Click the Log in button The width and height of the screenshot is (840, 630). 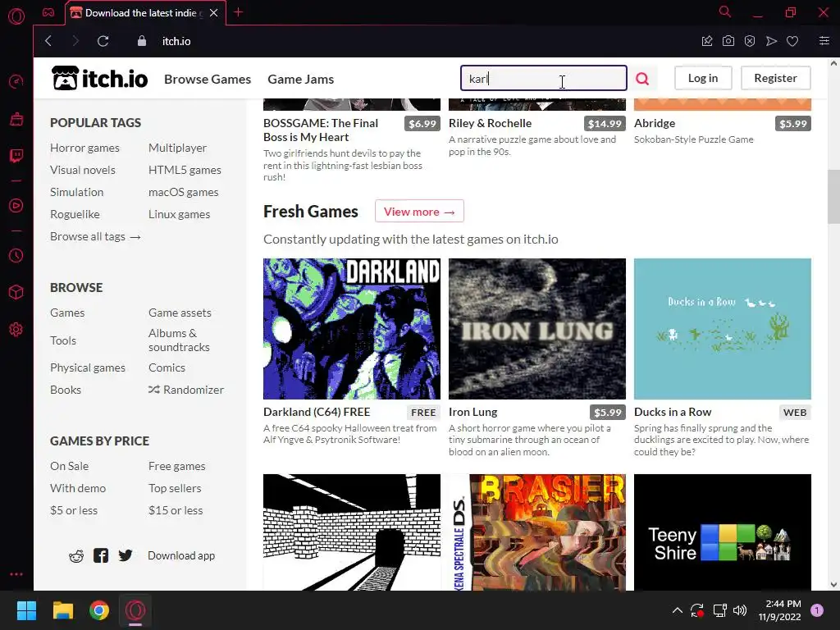[x=702, y=78]
